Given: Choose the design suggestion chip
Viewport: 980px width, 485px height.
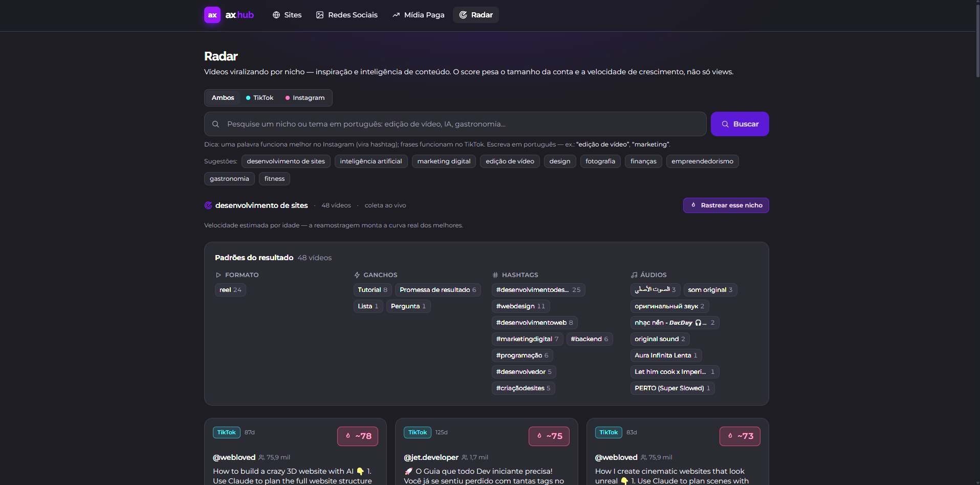Looking at the screenshot, I should 560,161.
